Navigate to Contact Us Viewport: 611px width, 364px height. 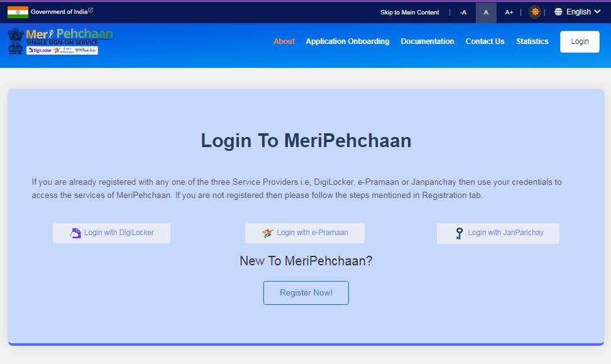point(485,41)
